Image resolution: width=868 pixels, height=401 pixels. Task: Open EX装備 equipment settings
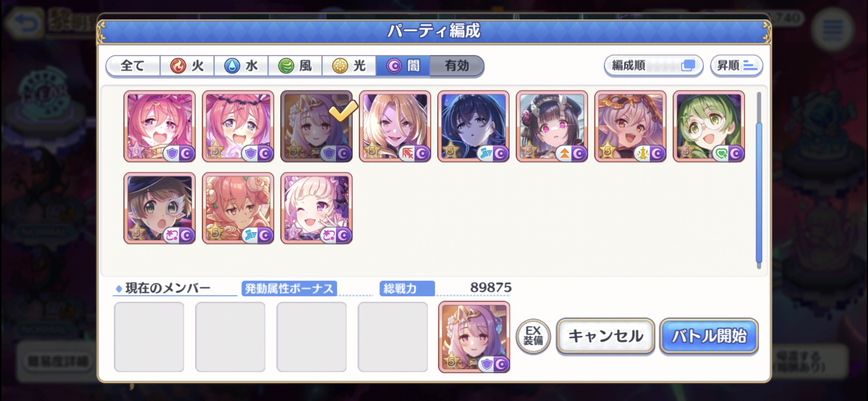click(533, 336)
